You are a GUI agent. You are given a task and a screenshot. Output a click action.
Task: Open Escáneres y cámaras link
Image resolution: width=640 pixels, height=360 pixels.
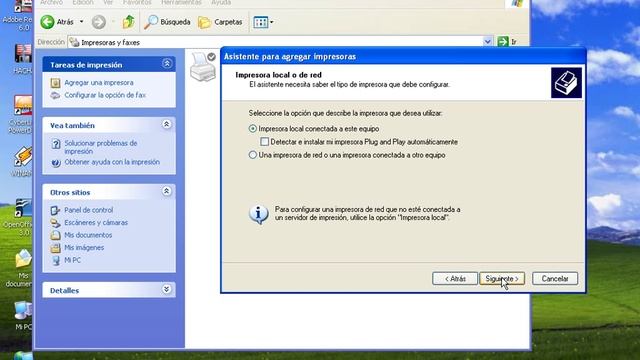pos(96,223)
